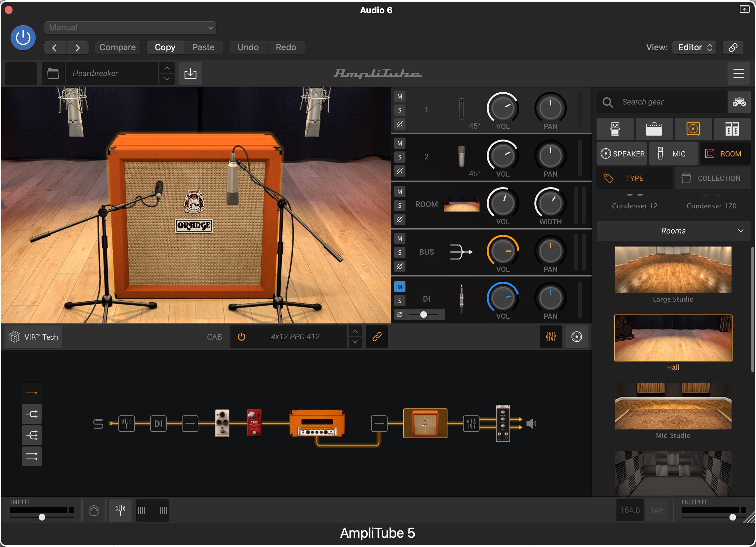The image size is (756, 547).
Task: Mute the ROOM channel
Action: click(x=400, y=192)
